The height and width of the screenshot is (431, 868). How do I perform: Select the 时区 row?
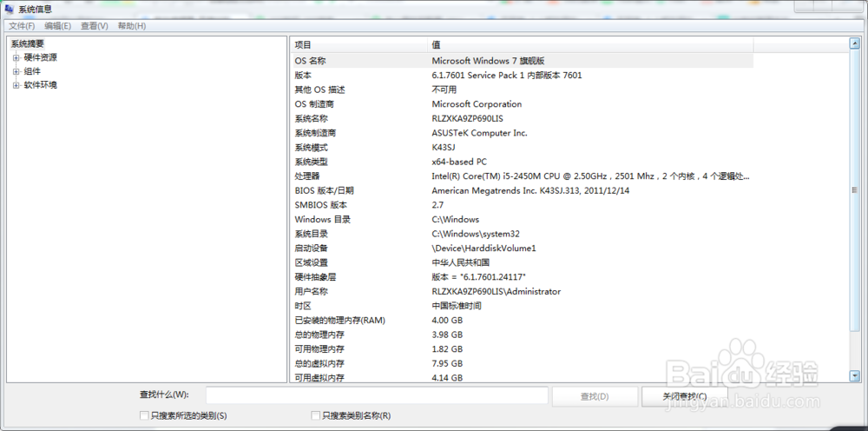522,306
